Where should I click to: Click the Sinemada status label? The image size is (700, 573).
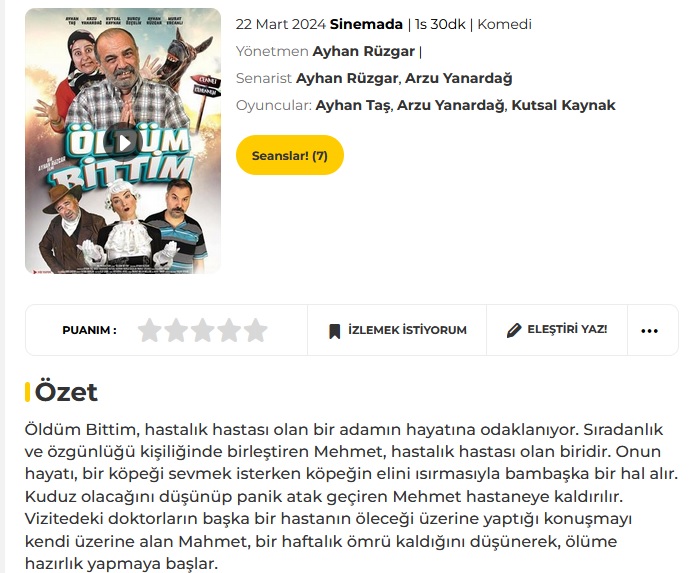366,24
